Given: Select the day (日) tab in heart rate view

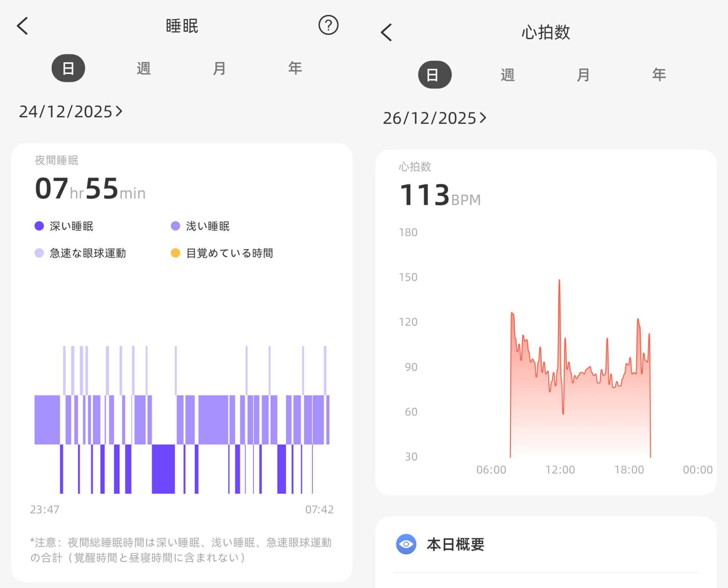Looking at the screenshot, I should (435, 75).
